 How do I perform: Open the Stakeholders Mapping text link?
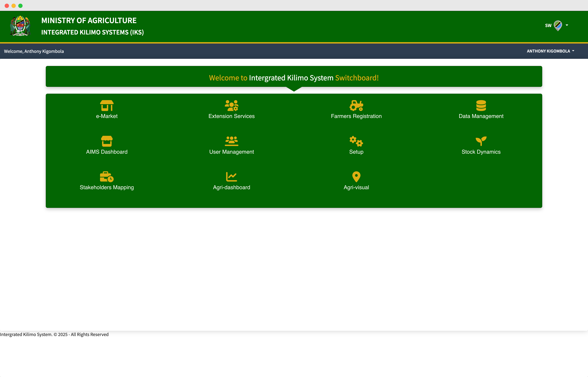(107, 187)
